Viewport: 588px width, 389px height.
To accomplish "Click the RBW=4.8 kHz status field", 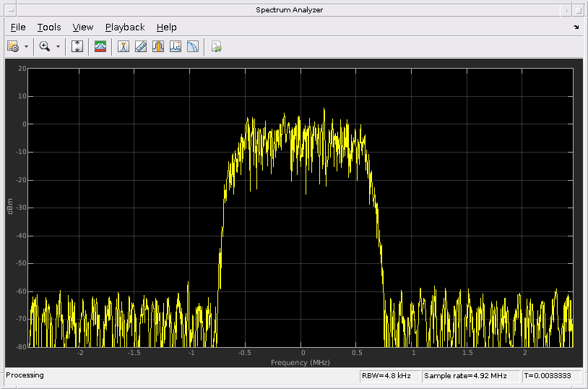I will pos(389,376).
